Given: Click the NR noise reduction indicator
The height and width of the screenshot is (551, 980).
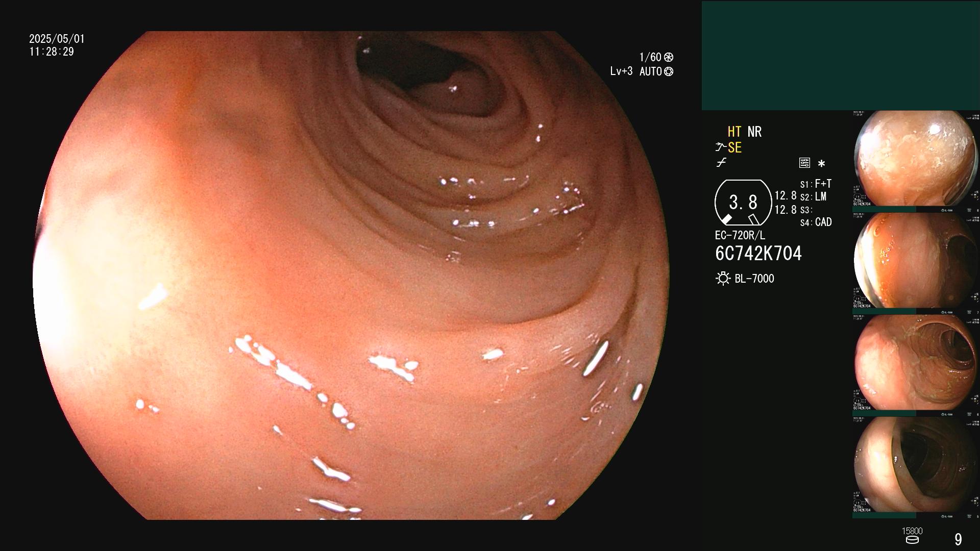Looking at the screenshot, I should pyautogui.click(x=754, y=132).
